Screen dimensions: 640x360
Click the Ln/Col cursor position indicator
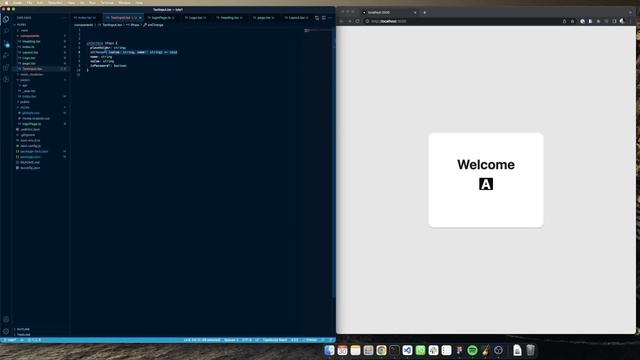pos(202,340)
